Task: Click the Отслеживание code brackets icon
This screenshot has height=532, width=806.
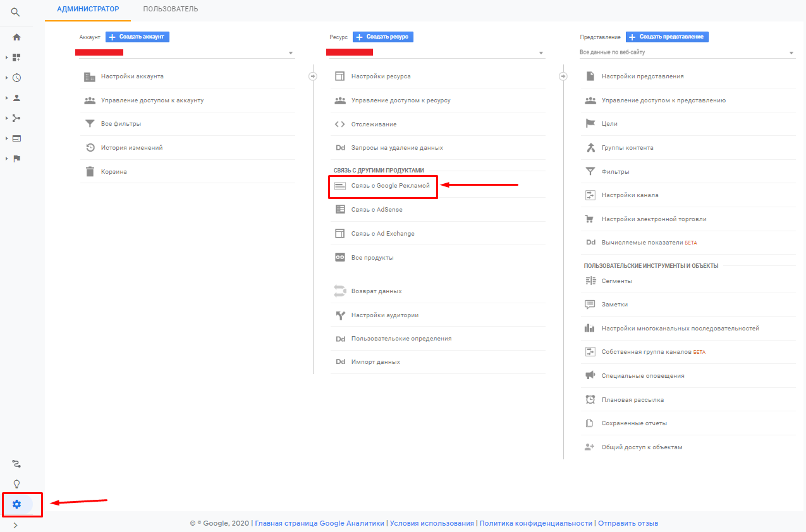Action: point(340,124)
